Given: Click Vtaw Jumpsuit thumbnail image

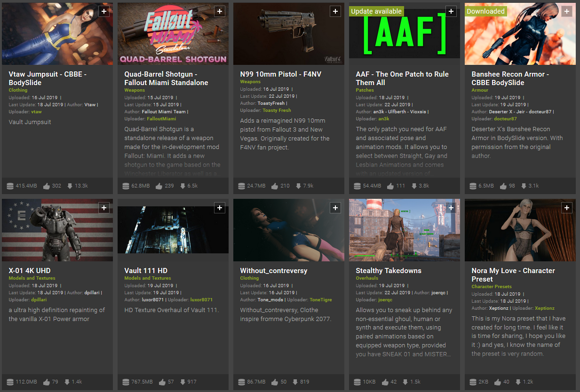Looking at the screenshot, I should click(57, 34).
